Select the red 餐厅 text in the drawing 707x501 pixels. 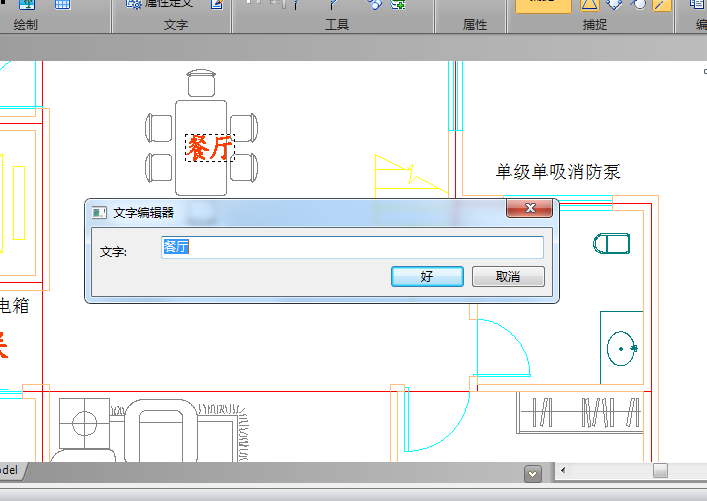pyautogui.click(x=210, y=148)
